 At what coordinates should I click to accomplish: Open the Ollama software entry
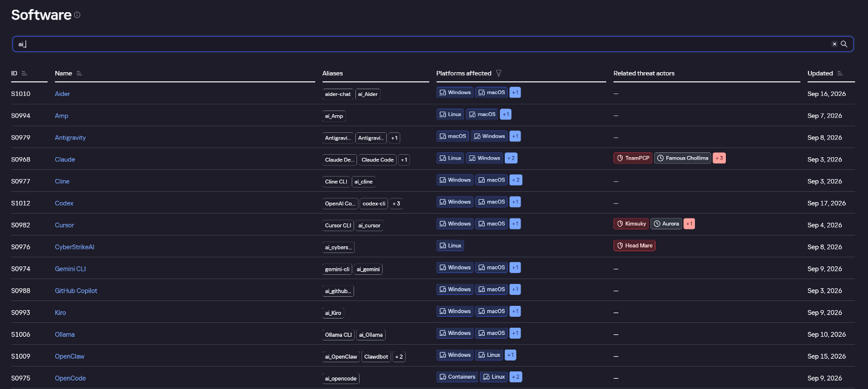click(65, 334)
